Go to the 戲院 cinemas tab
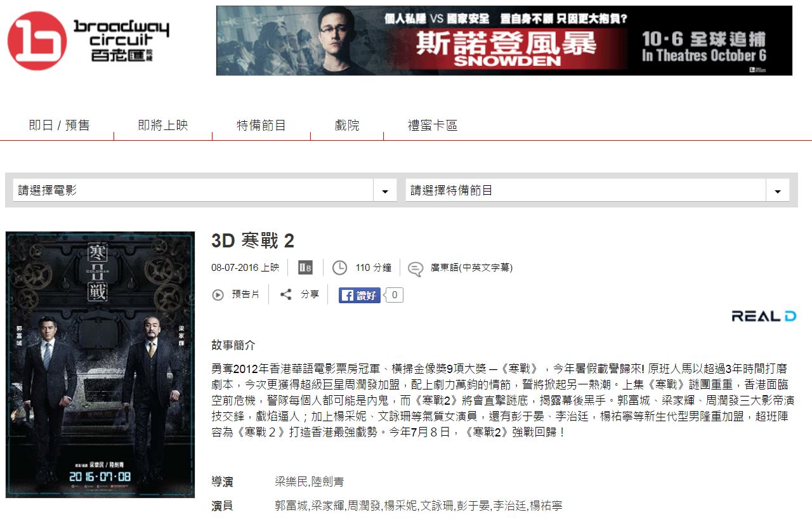Image resolution: width=812 pixels, height=524 pixels. coord(347,126)
